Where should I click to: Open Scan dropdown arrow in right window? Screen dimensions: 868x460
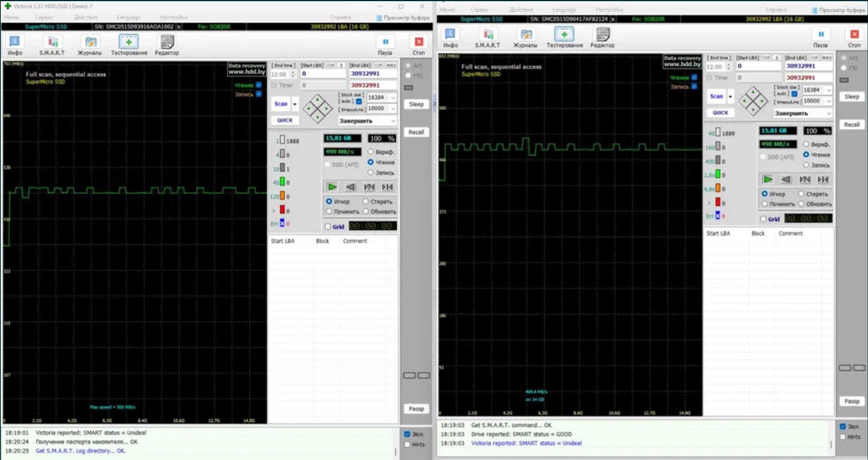pos(730,96)
